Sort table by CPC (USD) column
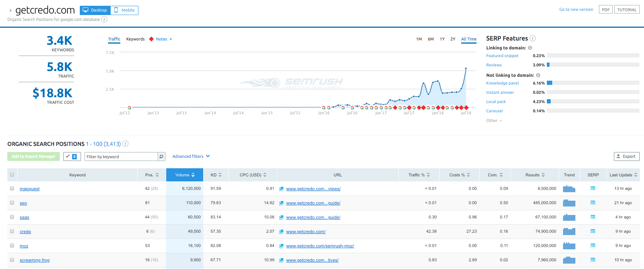This screenshot has height=269, width=644. point(253,175)
